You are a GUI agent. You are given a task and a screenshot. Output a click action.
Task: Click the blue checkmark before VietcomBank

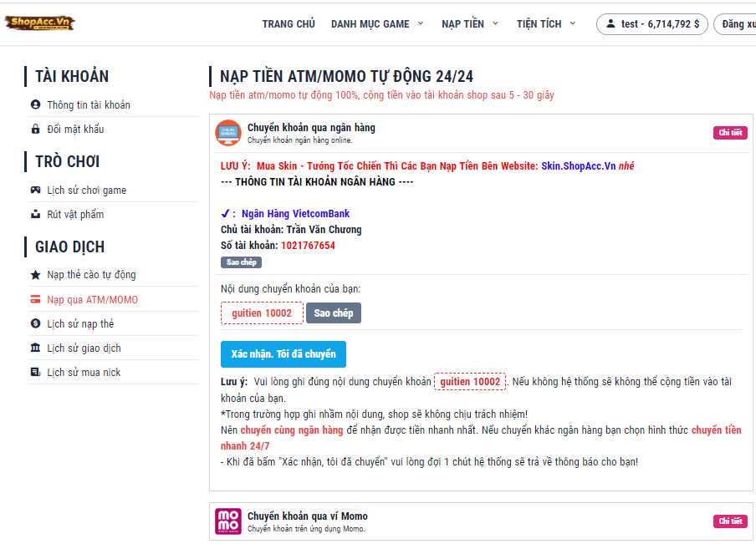[225, 213]
